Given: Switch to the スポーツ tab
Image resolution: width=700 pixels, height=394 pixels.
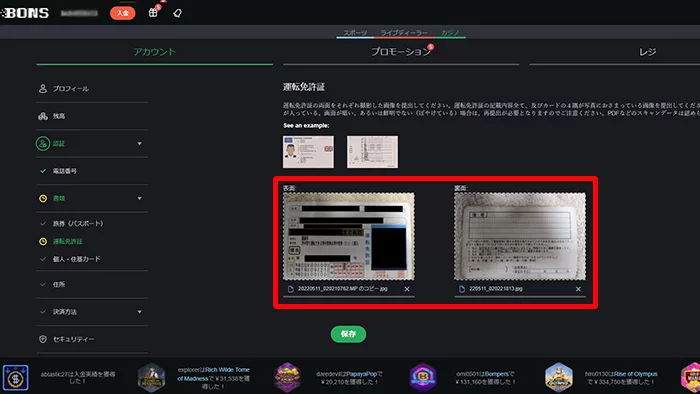Looking at the screenshot, I should pyautogui.click(x=355, y=33).
